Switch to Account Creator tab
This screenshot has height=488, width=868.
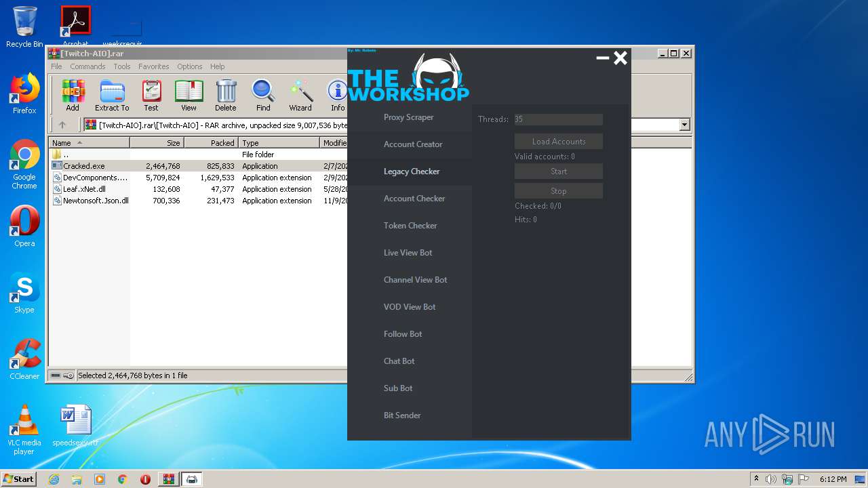(410, 144)
